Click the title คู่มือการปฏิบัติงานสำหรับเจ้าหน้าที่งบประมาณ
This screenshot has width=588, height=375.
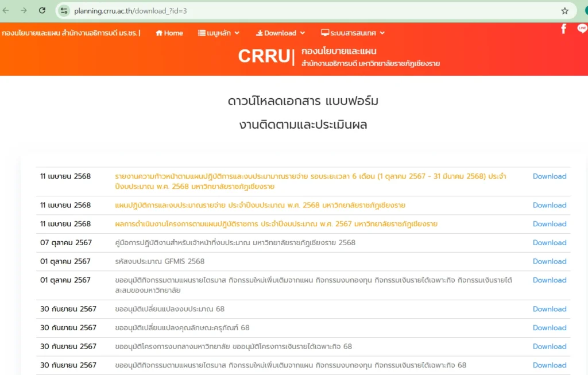235,242
